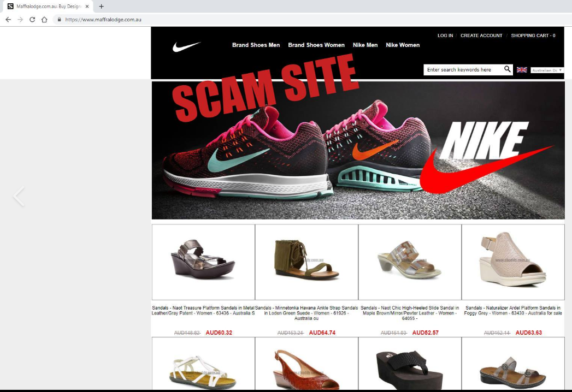
Task: Click the AUD152.14 original price
Action: click(x=497, y=332)
